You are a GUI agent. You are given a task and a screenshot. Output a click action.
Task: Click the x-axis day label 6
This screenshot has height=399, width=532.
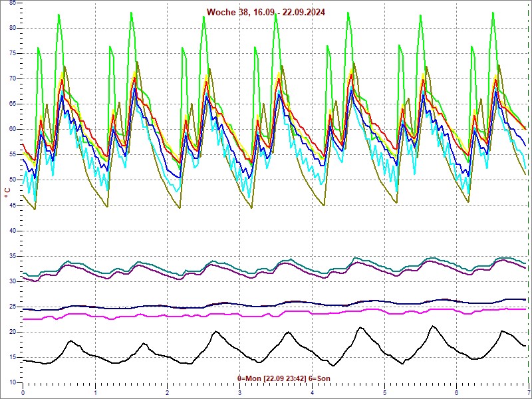click(457, 393)
